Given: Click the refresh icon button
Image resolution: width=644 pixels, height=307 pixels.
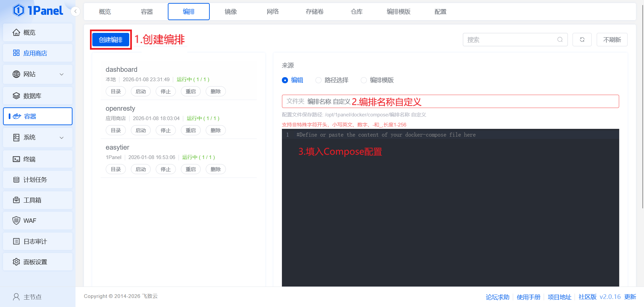Looking at the screenshot, I should (x=582, y=40).
